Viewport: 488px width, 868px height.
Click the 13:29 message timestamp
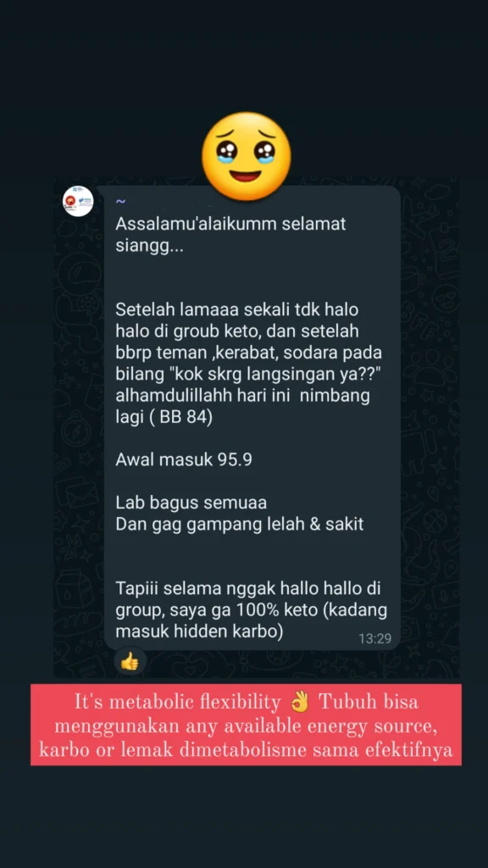[375, 638]
